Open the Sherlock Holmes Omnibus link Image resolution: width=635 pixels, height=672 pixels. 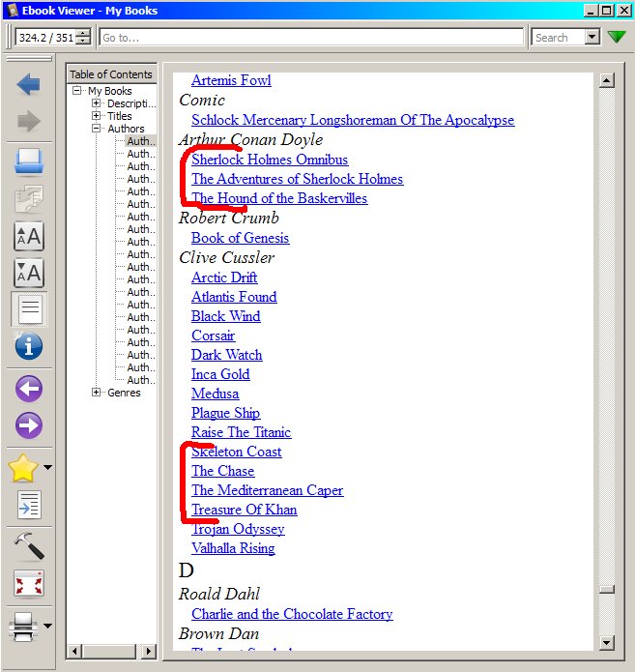tap(270, 160)
